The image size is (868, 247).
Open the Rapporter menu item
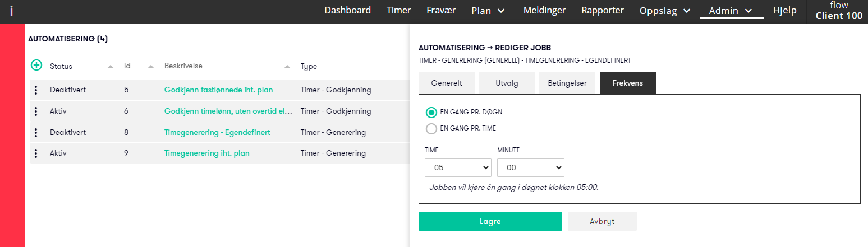point(603,10)
